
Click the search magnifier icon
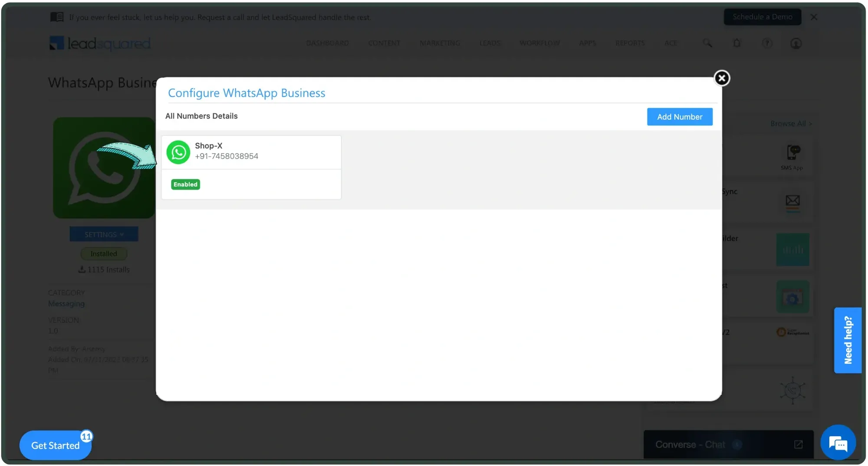[x=707, y=43]
